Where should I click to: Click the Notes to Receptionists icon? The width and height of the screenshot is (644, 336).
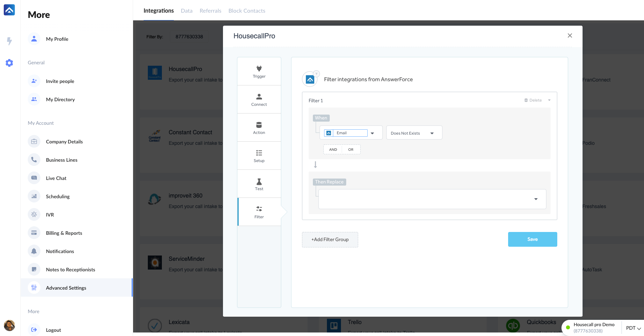[34, 270]
